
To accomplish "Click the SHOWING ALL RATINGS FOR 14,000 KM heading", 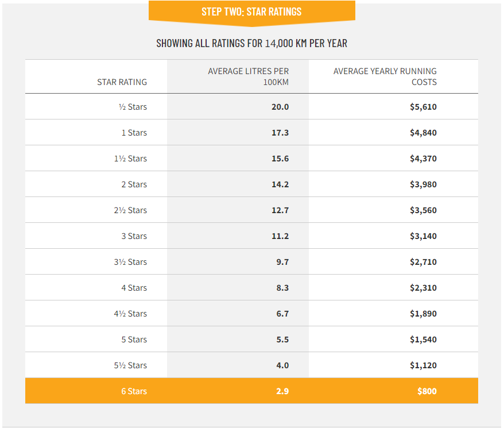I will point(251,43).
